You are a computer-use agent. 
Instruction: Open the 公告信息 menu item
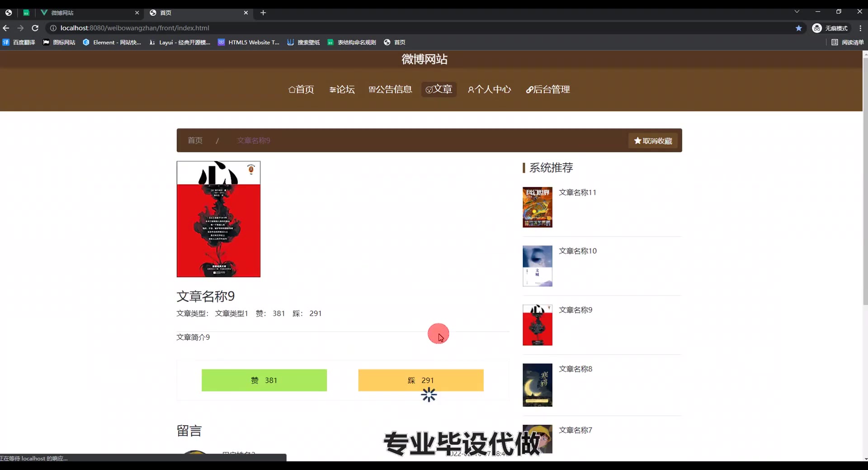[390, 89]
